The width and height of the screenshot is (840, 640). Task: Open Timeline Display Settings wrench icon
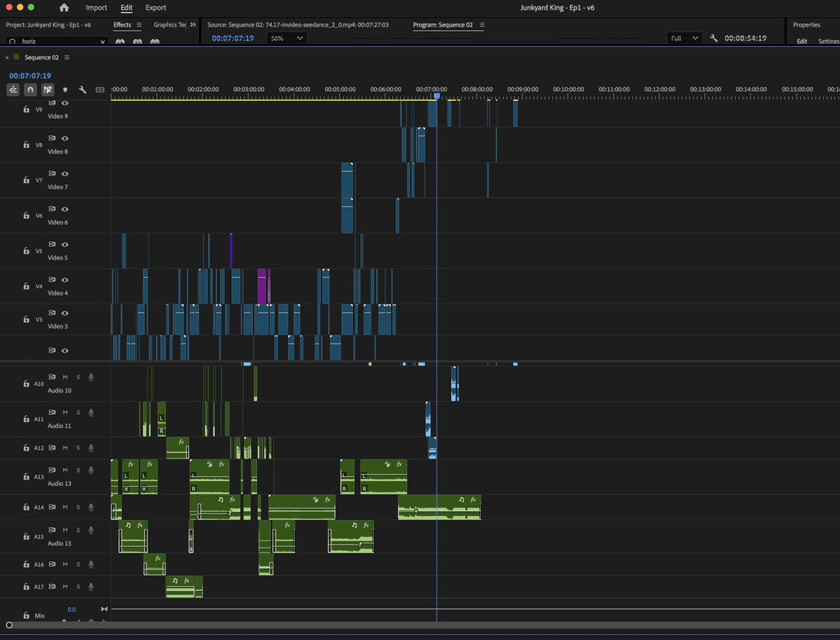(83, 90)
